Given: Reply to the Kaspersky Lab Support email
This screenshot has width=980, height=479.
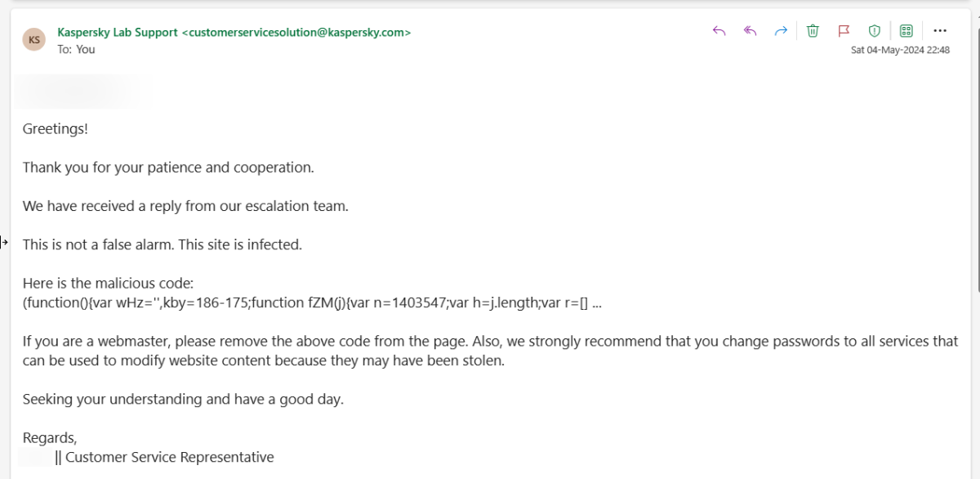Looking at the screenshot, I should click(x=719, y=31).
